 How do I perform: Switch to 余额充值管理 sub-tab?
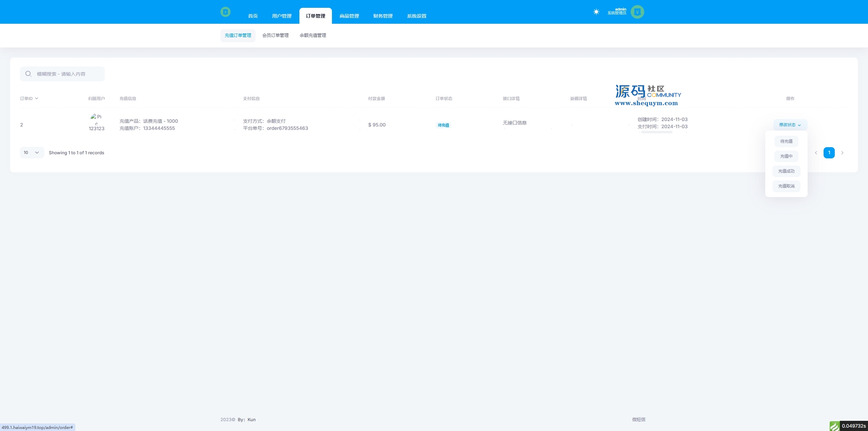click(x=313, y=35)
